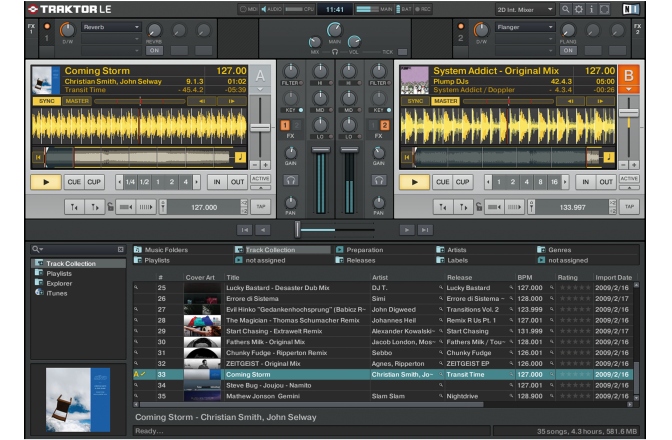Open the Reverb effect dropdown
672x440 pixels.
pos(111,27)
